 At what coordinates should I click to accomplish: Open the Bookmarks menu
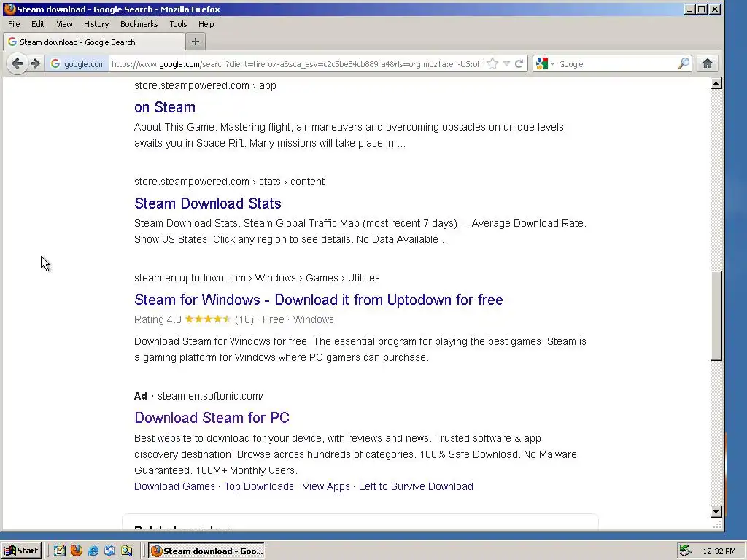point(139,24)
